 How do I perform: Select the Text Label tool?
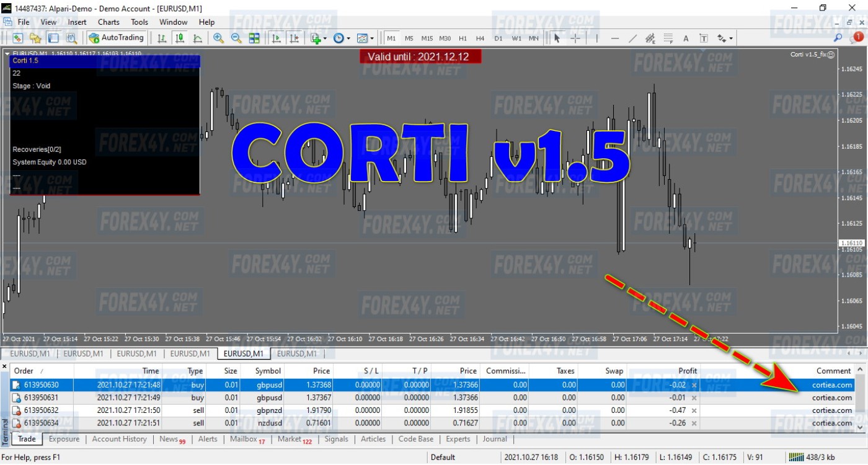704,38
